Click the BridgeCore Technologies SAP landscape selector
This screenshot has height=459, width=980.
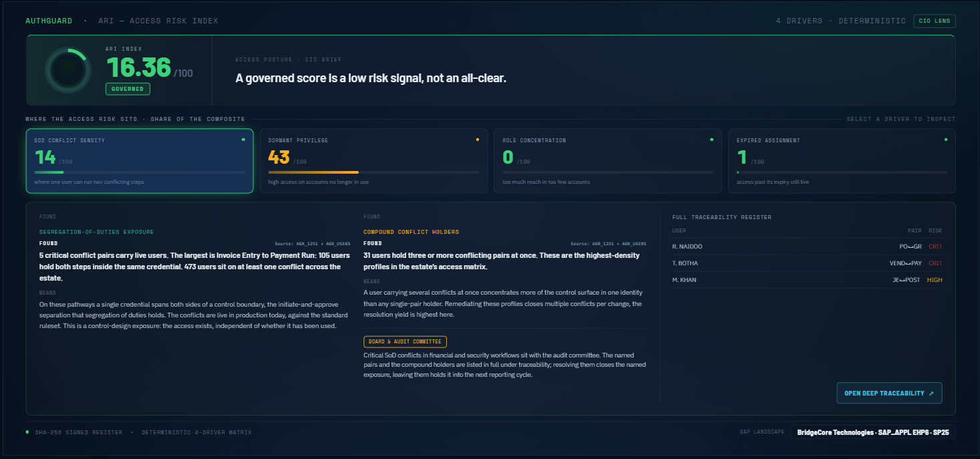(872, 432)
